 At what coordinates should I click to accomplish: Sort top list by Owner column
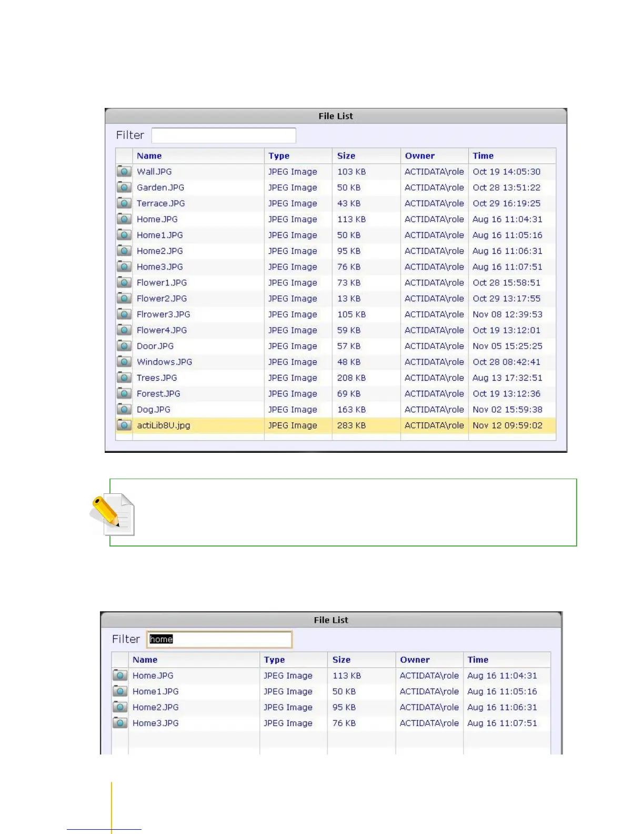coord(420,156)
